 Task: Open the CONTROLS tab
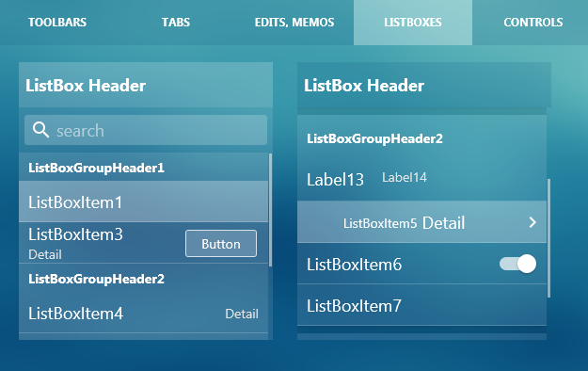(532, 23)
